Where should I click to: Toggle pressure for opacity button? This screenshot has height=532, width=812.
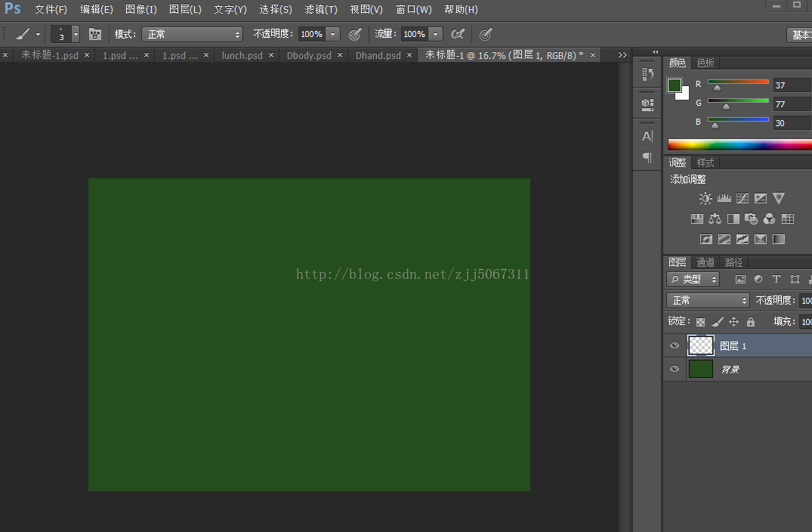click(355, 34)
